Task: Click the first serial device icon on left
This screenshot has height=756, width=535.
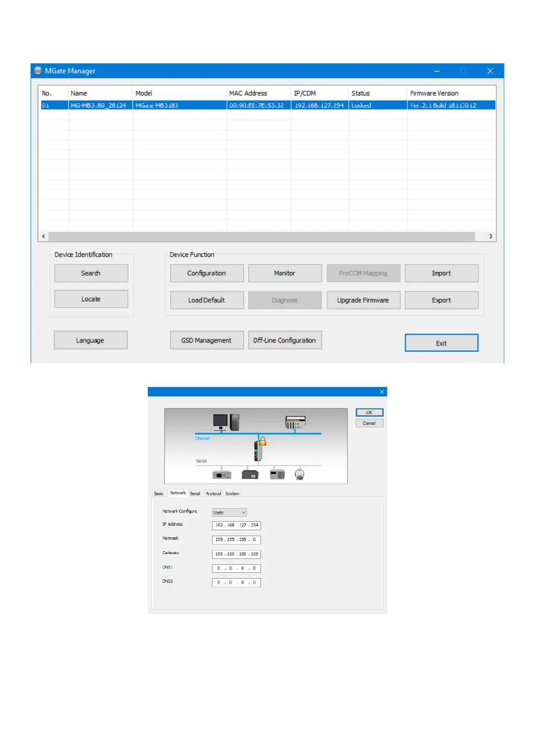Action: [221, 475]
